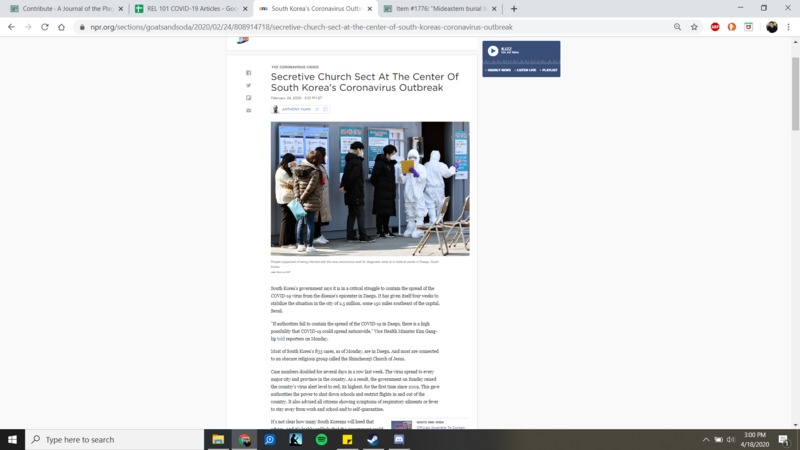This screenshot has height=450, width=800.
Task: Open the Windows notification center
Action: (784, 439)
